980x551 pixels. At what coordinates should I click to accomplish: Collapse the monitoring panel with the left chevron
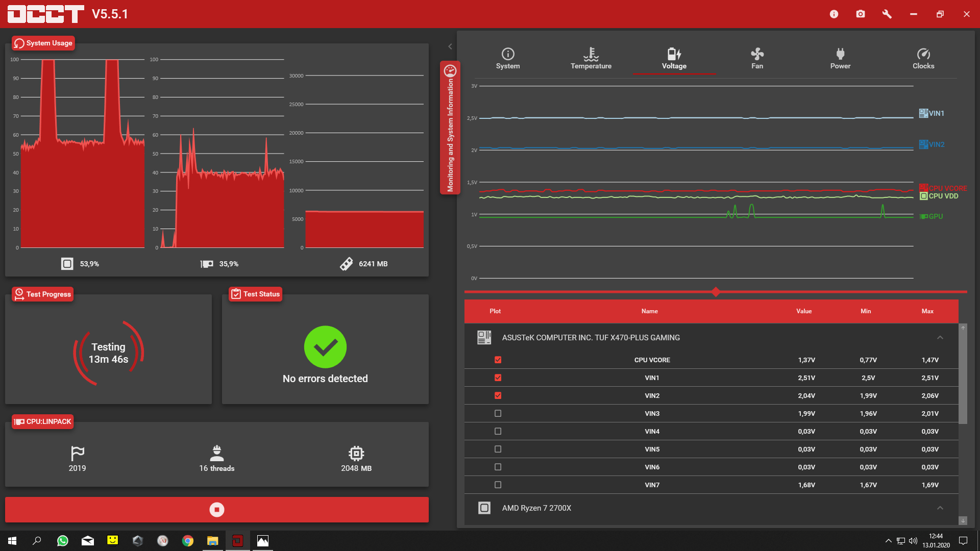[x=450, y=46]
